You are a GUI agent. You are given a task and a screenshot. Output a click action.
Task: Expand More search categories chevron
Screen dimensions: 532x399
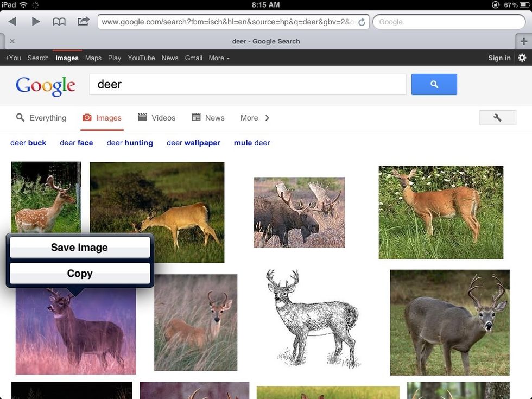click(267, 118)
